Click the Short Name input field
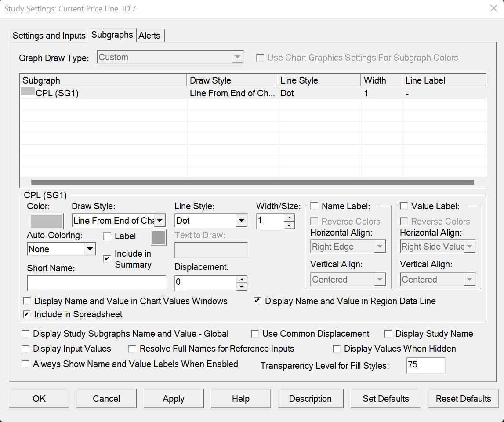Viewport: 504px width, 422px height. pos(96,283)
